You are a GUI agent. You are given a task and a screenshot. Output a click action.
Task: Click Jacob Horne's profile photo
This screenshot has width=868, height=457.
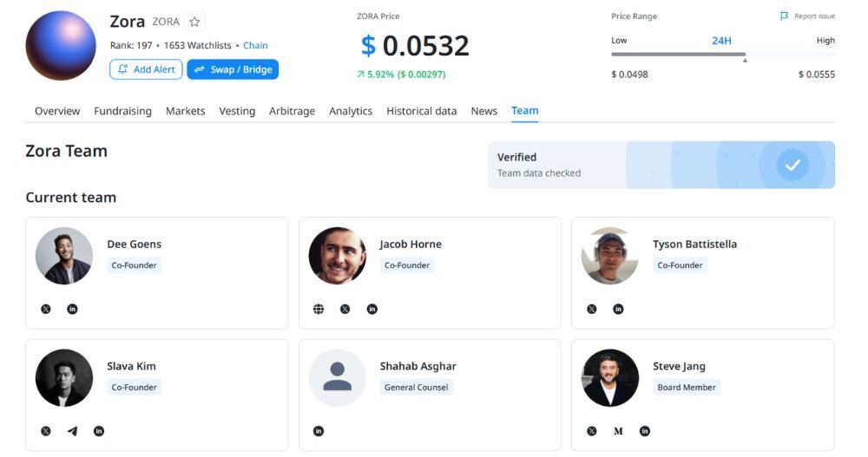337,256
